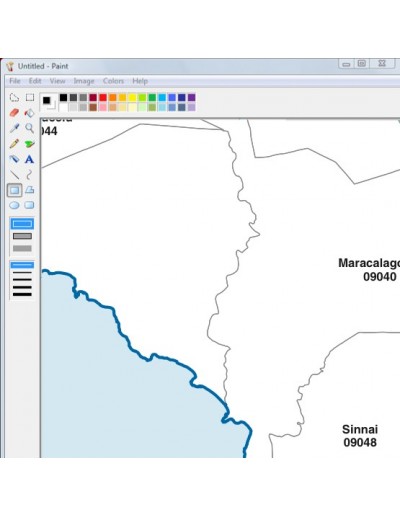Open the View menu
Screen dimensions: 400x517
pos(57,81)
